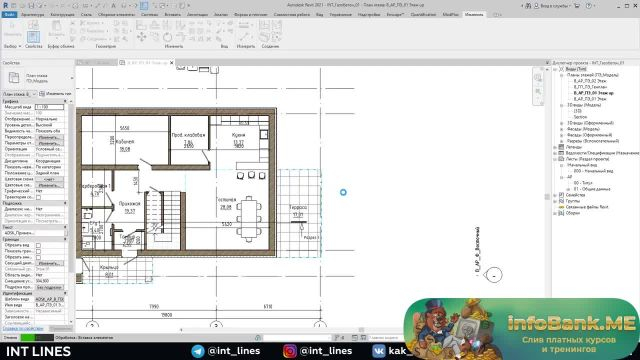Toggle the Thin Lines icon in the quick access toolbar
Screen dimensions: 640x360
[x=144, y=6]
